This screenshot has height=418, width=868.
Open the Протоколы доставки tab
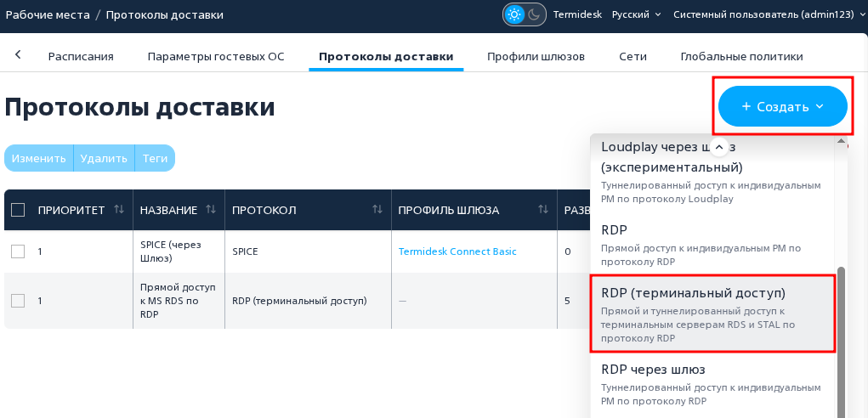tap(386, 56)
